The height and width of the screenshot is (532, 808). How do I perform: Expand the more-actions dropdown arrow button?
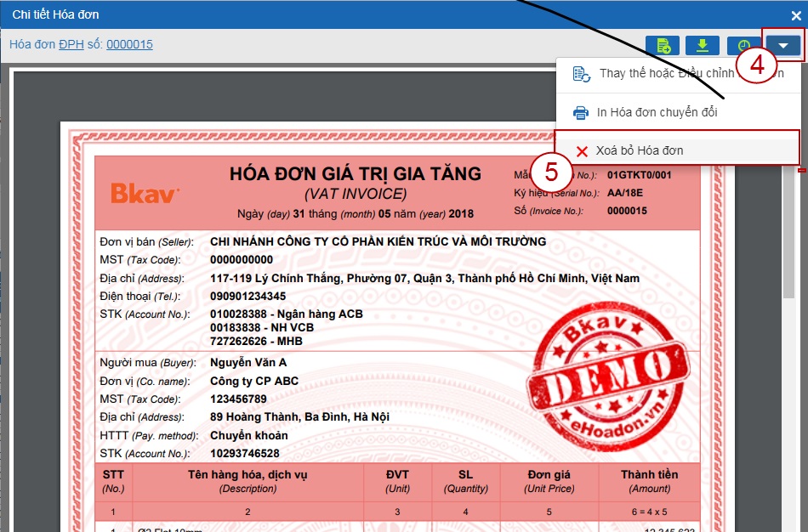(782, 46)
